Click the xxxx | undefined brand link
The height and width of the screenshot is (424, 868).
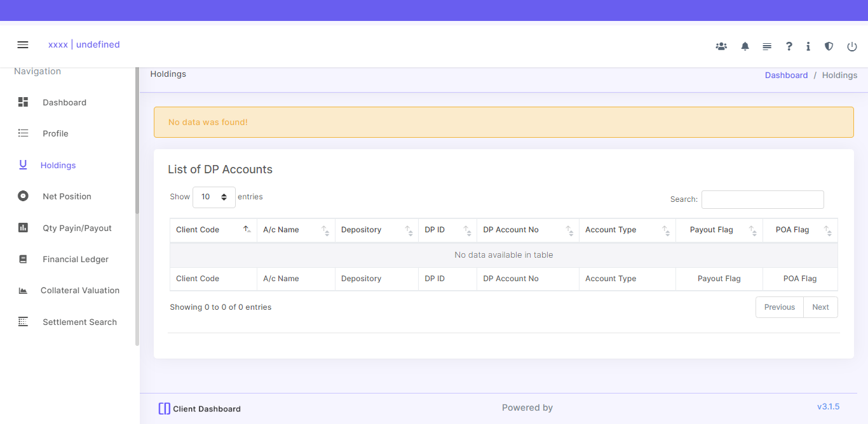(x=84, y=44)
